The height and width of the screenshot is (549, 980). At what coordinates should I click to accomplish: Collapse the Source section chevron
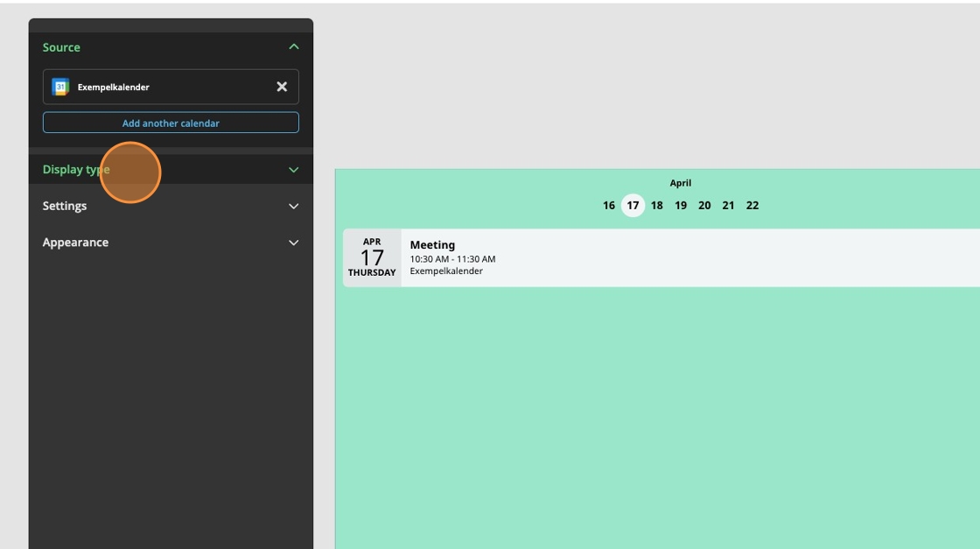coord(294,47)
